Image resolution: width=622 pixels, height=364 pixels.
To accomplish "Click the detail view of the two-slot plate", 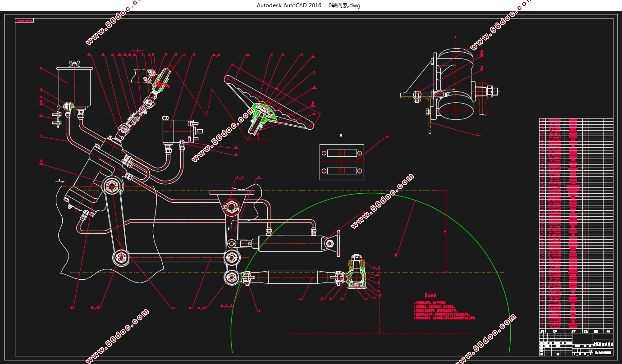I will pos(341,162).
